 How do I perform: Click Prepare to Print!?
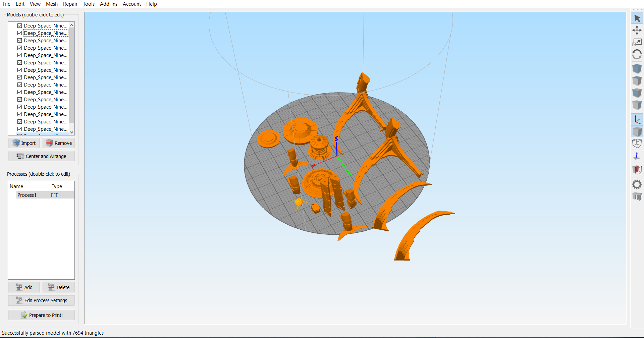tap(41, 315)
